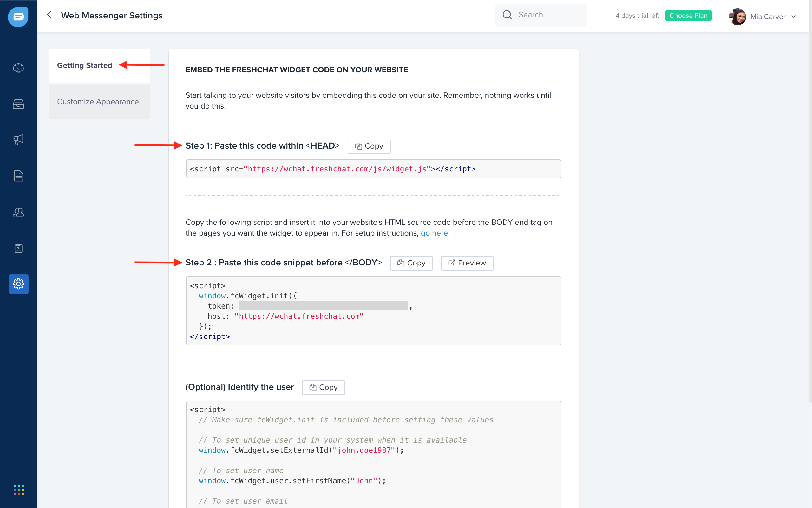Open the people contacts sidebar icon
812x508 pixels.
(x=18, y=212)
